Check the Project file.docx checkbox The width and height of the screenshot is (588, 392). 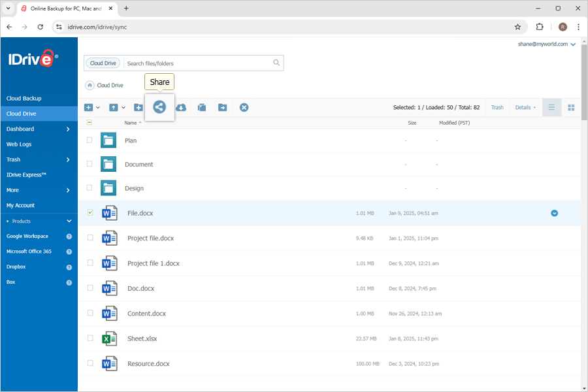pyautogui.click(x=90, y=238)
